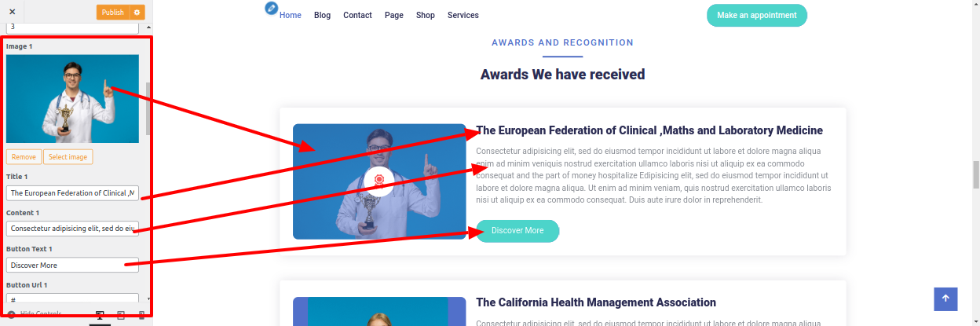Click Make an appointment button
The image size is (980, 326).
756,15
